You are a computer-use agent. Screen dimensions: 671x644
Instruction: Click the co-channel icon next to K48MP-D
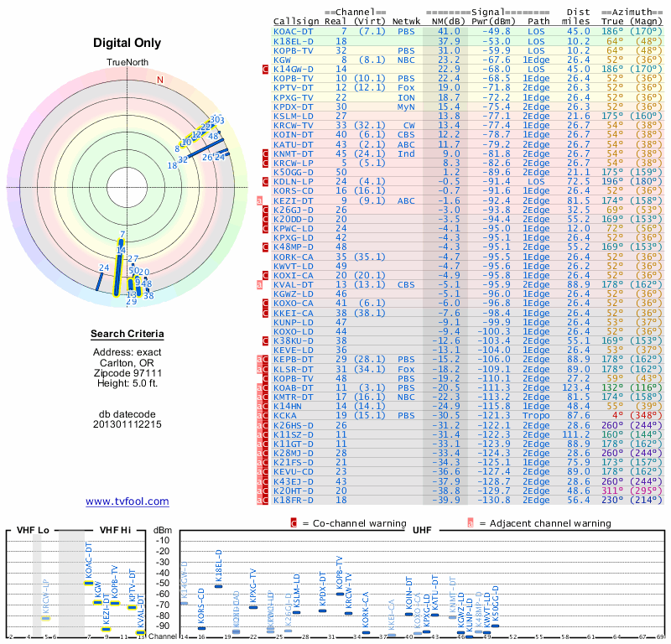266,247
